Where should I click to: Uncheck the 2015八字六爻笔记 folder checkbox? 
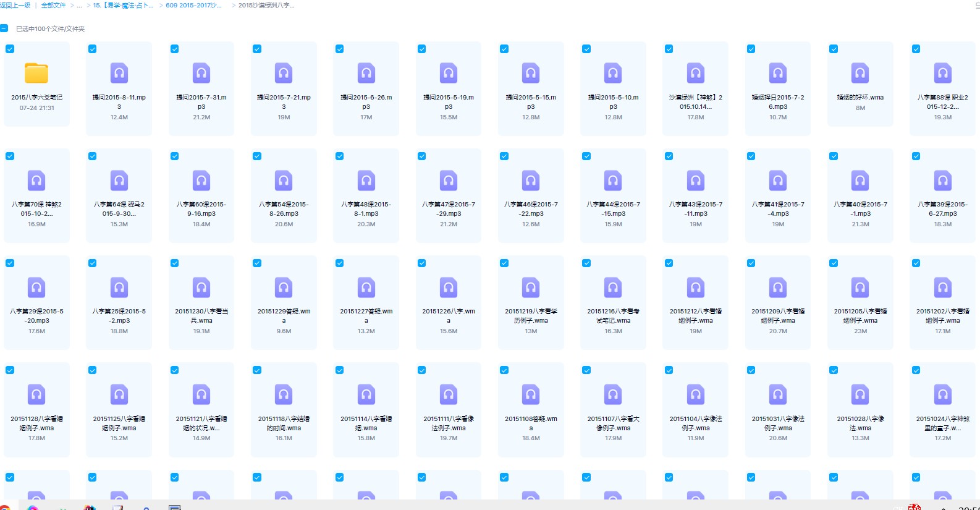[x=10, y=49]
